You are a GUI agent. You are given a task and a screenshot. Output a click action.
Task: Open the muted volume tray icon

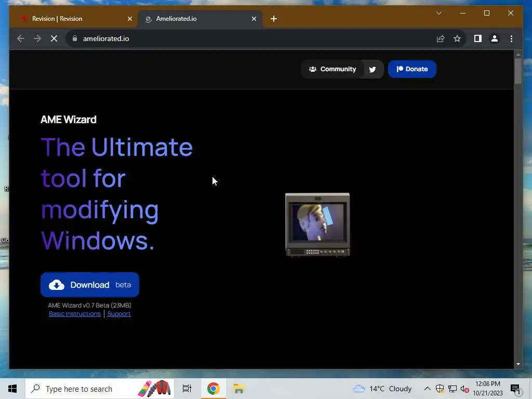pyautogui.click(x=465, y=389)
